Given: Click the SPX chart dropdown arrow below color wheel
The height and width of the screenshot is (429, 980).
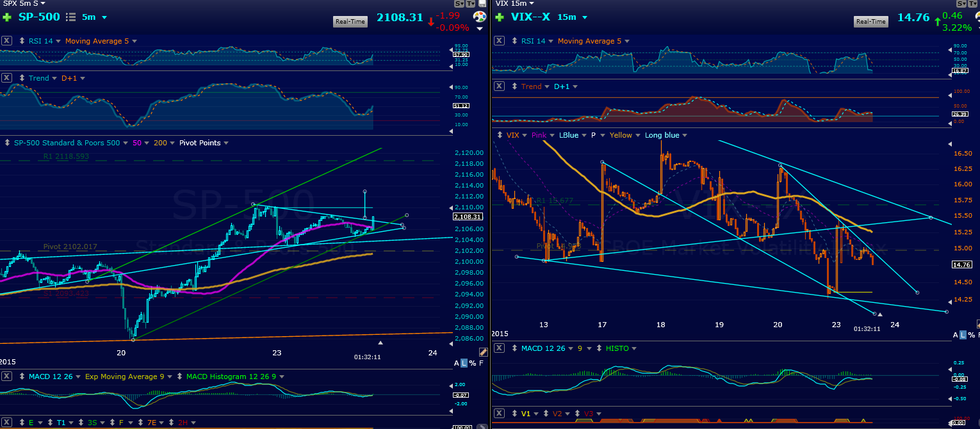Looking at the screenshot, I should (480, 29).
